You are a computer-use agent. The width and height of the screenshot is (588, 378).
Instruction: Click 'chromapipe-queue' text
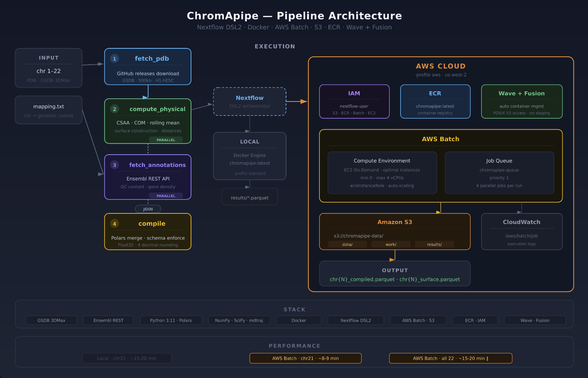coord(499,170)
